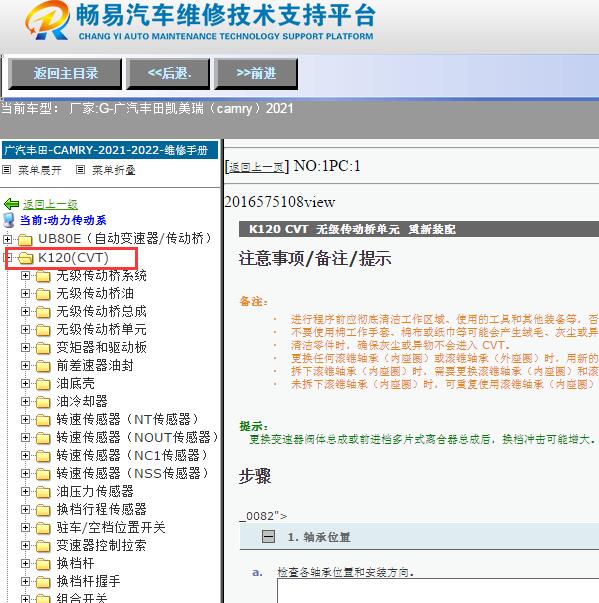
Task: Expand the 换档杆 node
Action: click(25, 563)
